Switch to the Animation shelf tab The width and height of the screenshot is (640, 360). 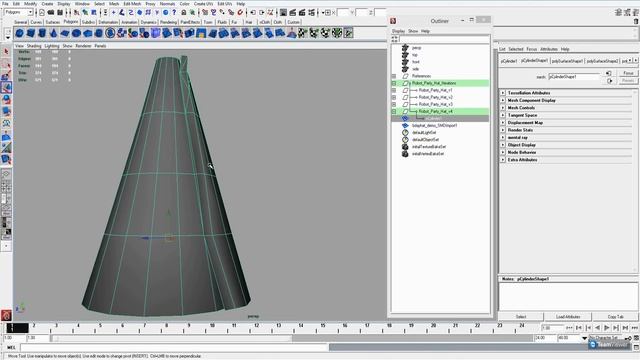point(129,22)
